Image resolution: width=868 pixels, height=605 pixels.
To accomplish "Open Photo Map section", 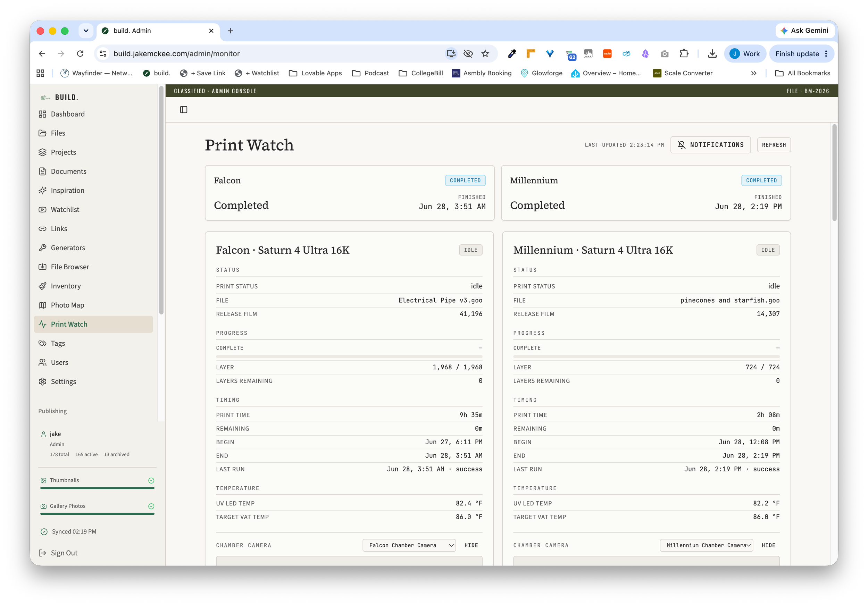I will (x=61, y=305).
